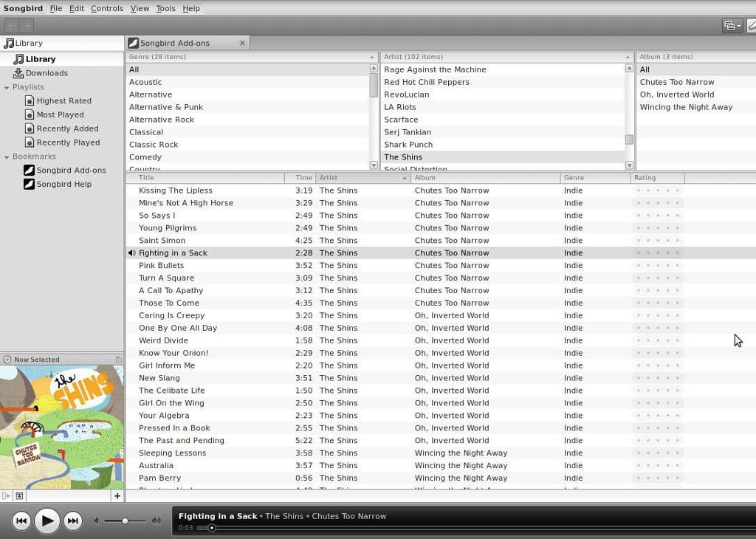The height and width of the screenshot is (539, 756).
Task: Sort tracks by the Rating column header
Action: [x=658, y=177]
